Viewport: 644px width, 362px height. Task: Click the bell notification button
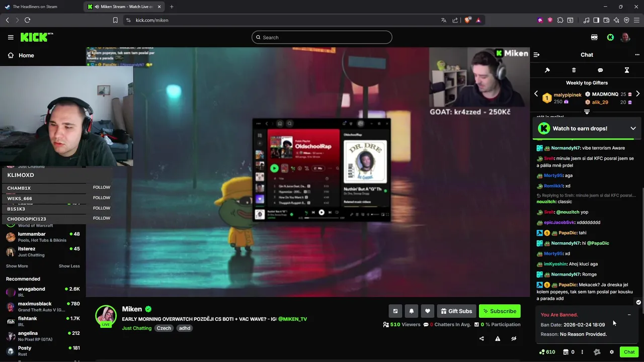pyautogui.click(x=412, y=311)
